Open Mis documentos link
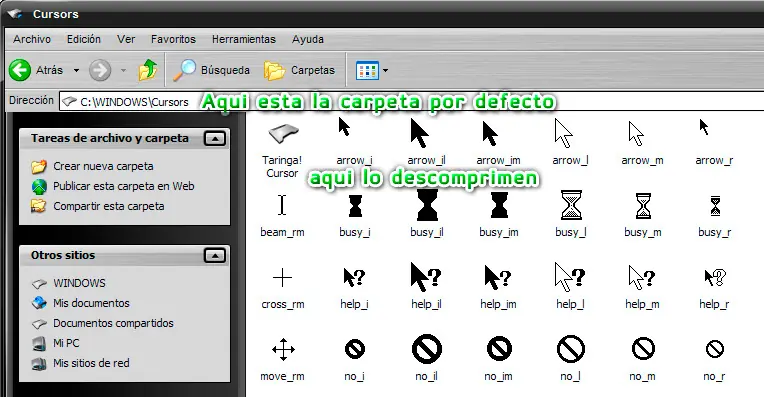The image size is (764, 397). pyautogui.click(x=80, y=303)
